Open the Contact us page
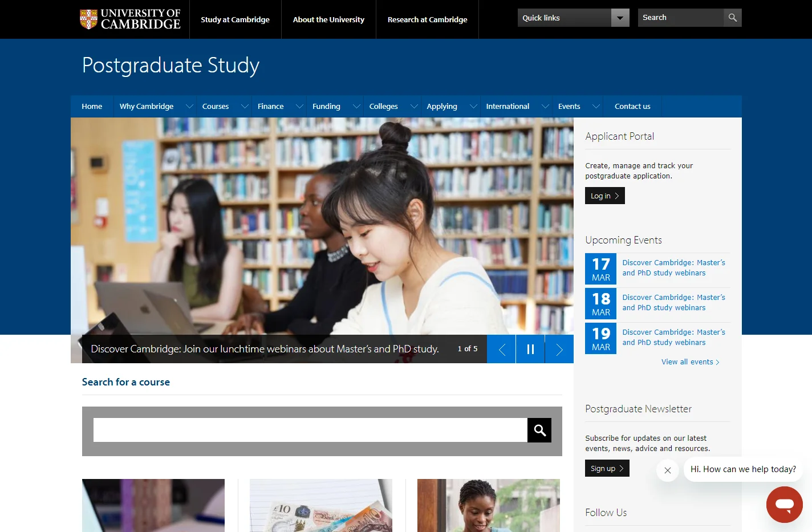Viewport: 812px width, 532px height. (x=632, y=106)
